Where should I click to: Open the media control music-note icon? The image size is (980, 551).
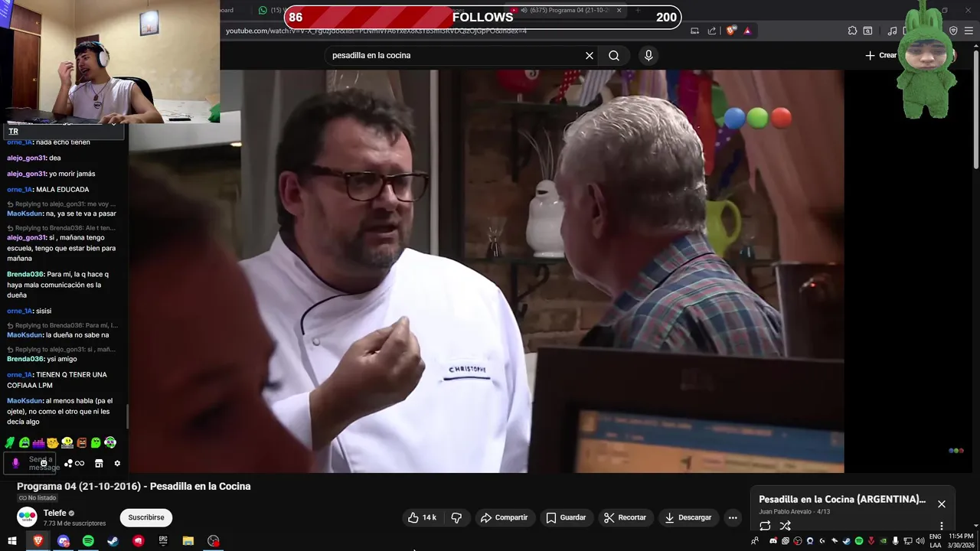point(892,31)
